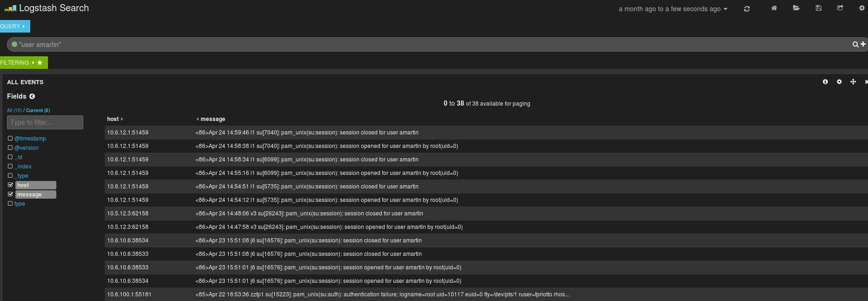This screenshot has height=301, width=868.
Task: Go to the home dashboard icon
Action: pos(774,8)
